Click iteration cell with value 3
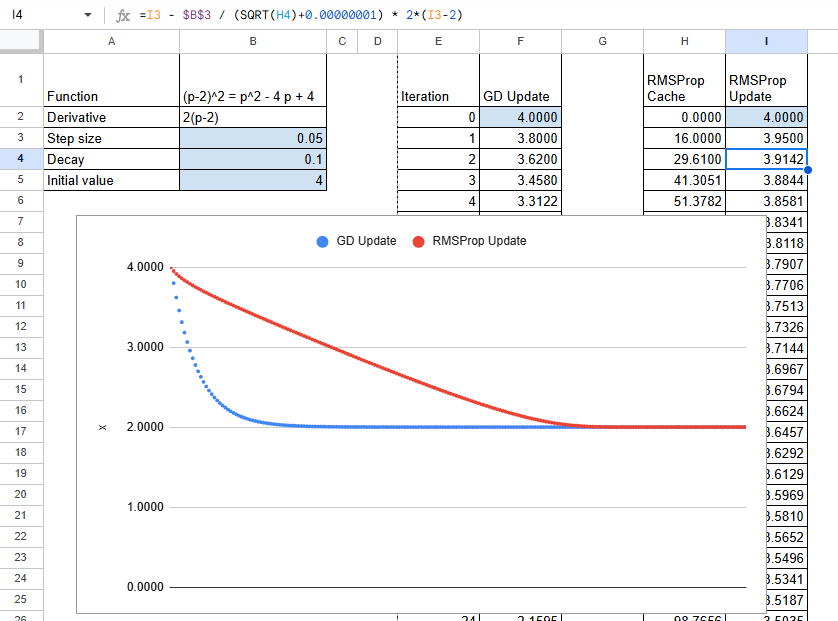The width and height of the screenshot is (838, 621). (439, 180)
